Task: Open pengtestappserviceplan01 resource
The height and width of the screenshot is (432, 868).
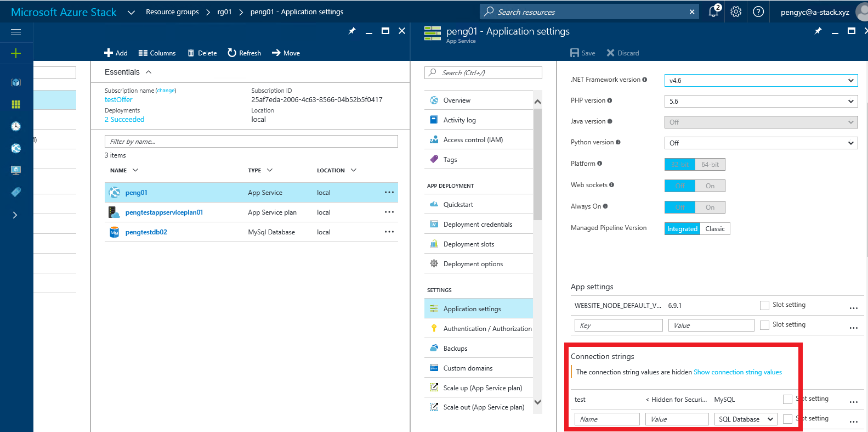Action: click(164, 212)
